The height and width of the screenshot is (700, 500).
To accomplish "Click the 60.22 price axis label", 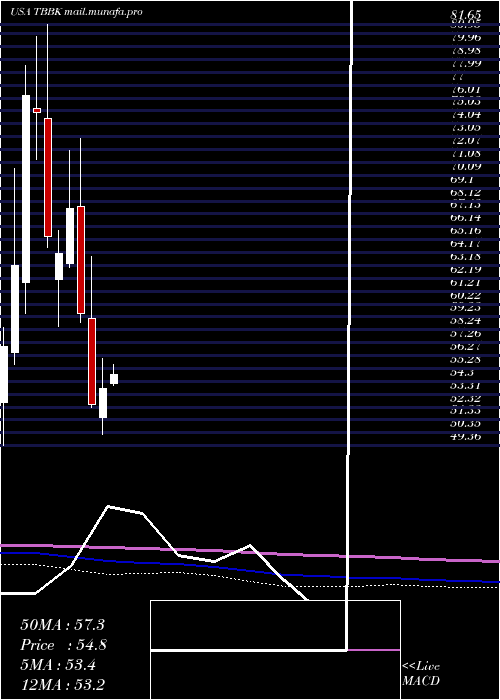I will [466, 296].
